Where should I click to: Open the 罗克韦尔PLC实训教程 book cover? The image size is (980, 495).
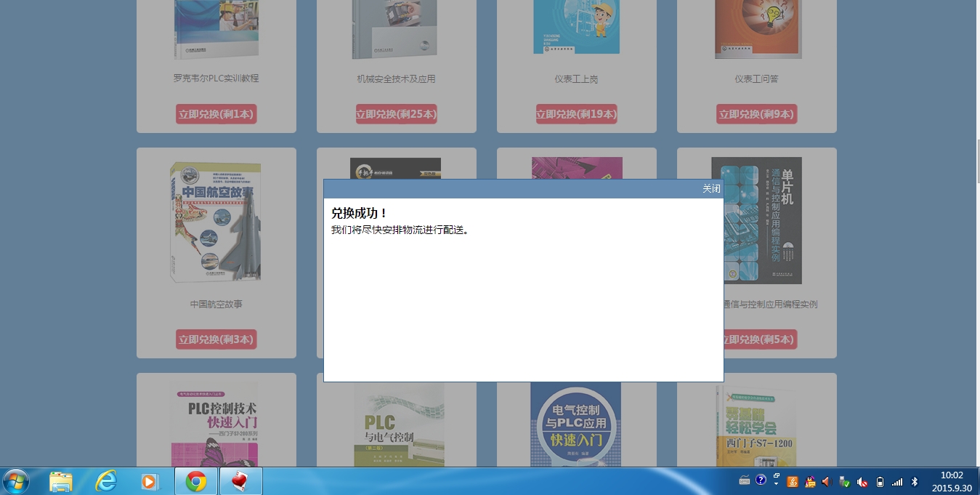[x=216, y=29]
